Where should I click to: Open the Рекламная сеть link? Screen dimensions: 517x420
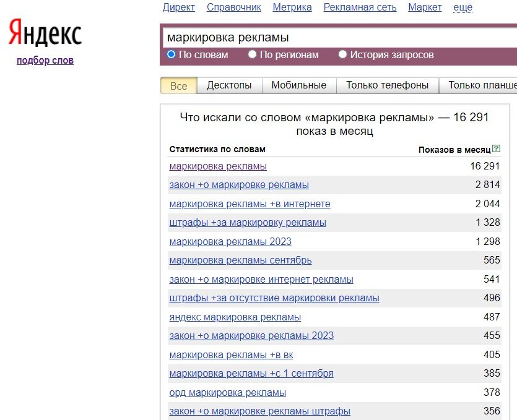click(x=360, y=7)
